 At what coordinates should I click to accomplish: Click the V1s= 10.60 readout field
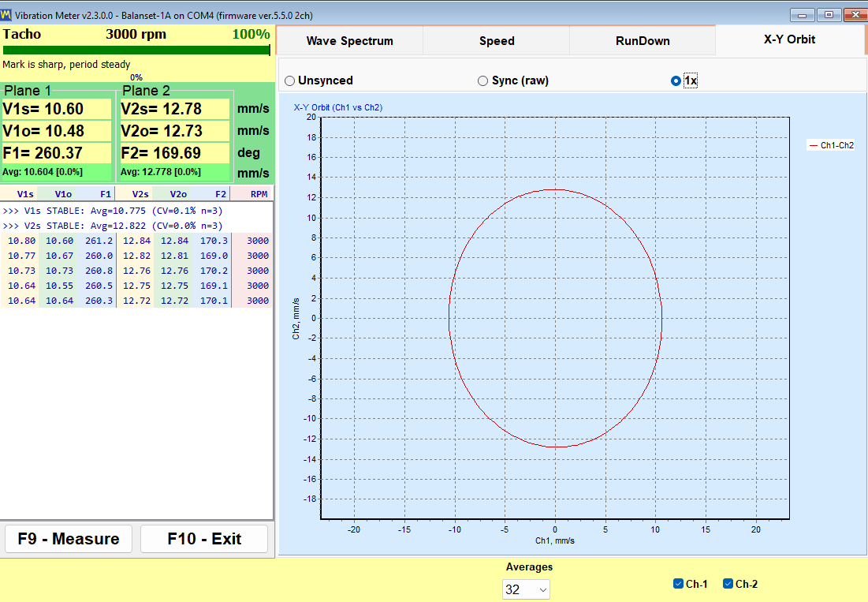click(x=57, y=109)
